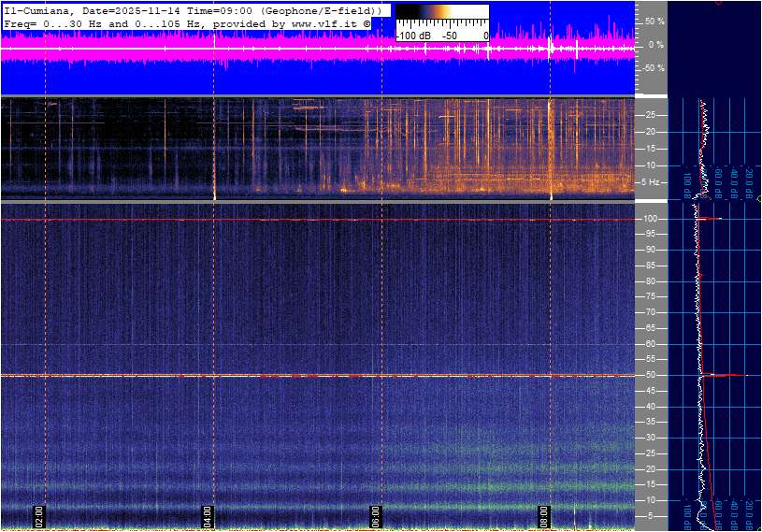The image size is (762, 532).
Task: Click the -100 dB label on color scale
Action: pyautogui.click(x=411, y=36)
